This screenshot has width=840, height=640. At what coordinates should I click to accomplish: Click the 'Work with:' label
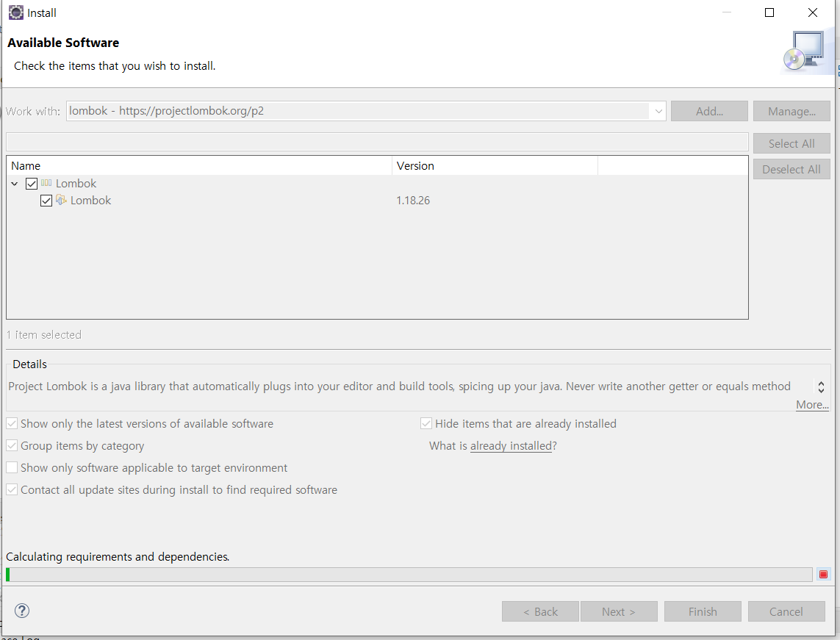coord(32,112)
